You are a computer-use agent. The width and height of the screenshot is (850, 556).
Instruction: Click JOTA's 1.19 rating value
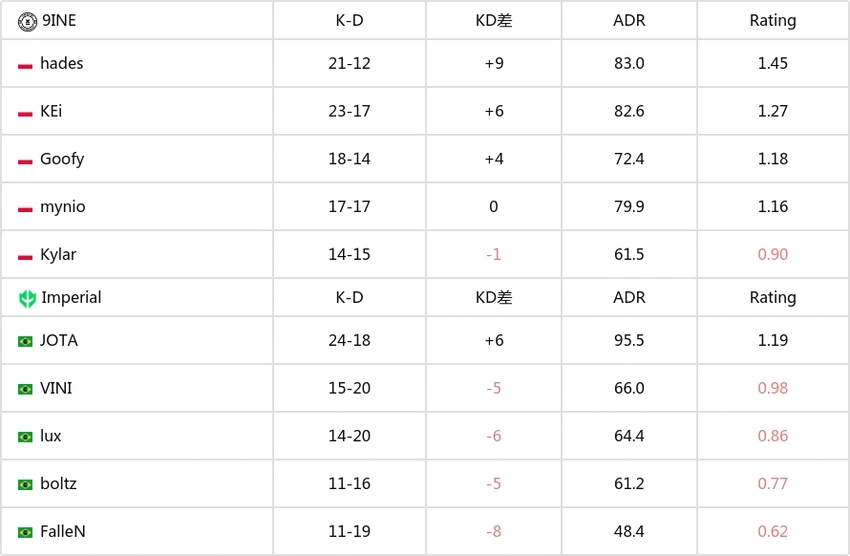(773, 340)
